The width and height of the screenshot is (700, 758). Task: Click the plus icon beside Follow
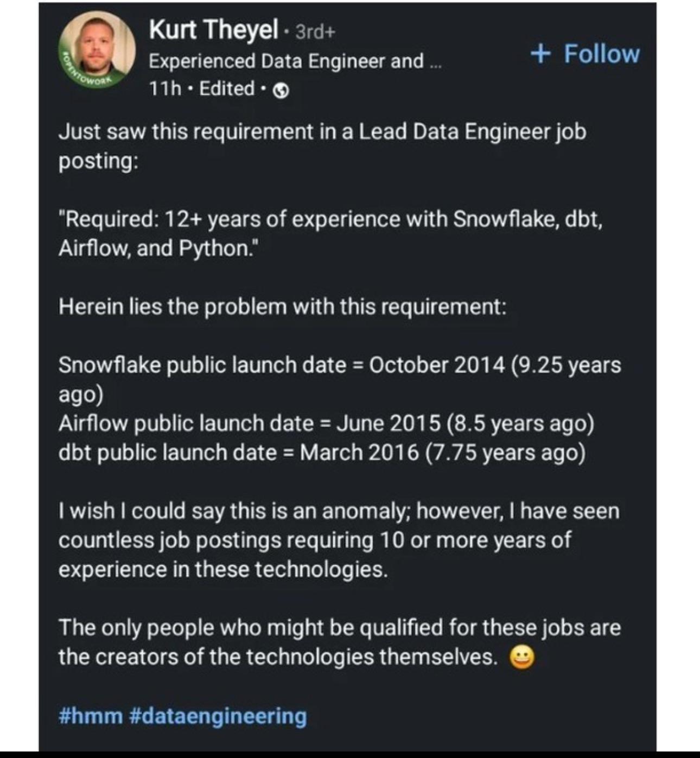(x=540, y=54)
